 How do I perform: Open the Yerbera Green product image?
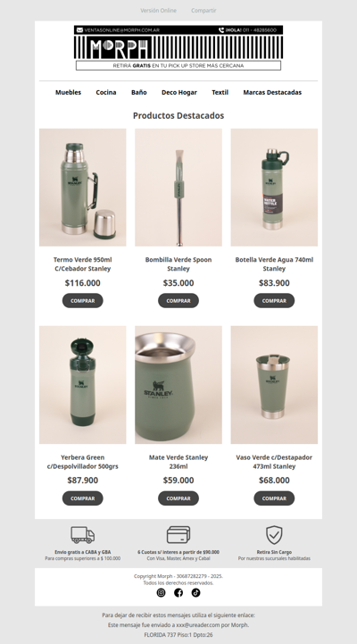tap(82, 385)
